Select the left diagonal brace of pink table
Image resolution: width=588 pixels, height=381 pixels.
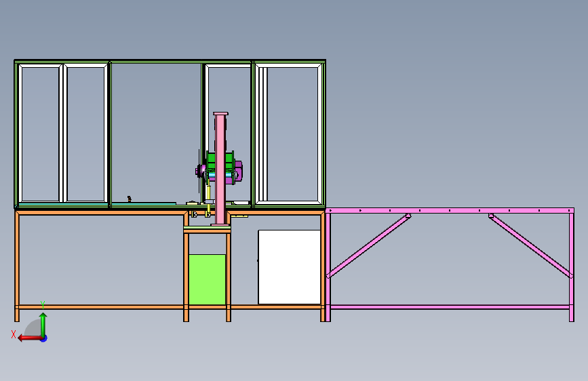[369, 246]
